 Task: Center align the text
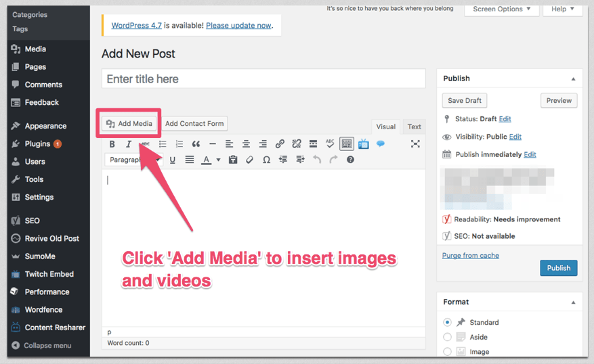246,144
